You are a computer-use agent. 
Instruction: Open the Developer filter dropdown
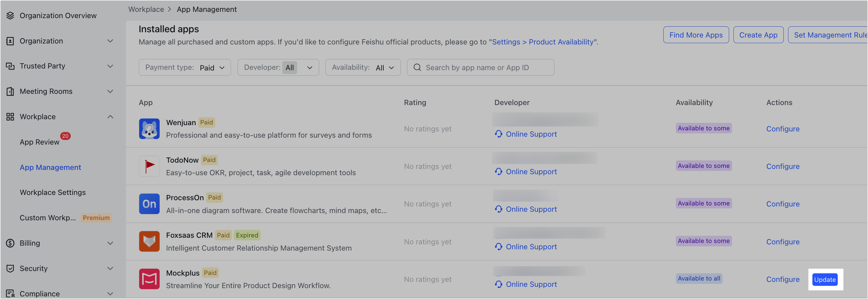point(278,67)
